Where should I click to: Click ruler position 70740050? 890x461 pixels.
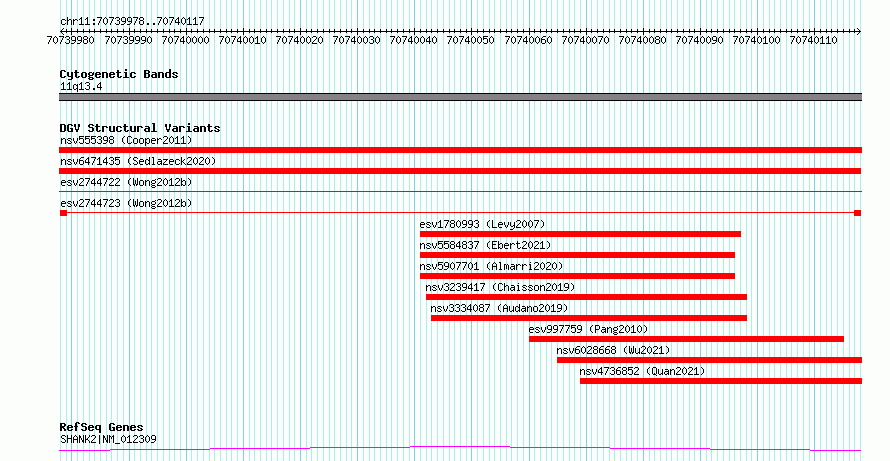coord(471,40)
